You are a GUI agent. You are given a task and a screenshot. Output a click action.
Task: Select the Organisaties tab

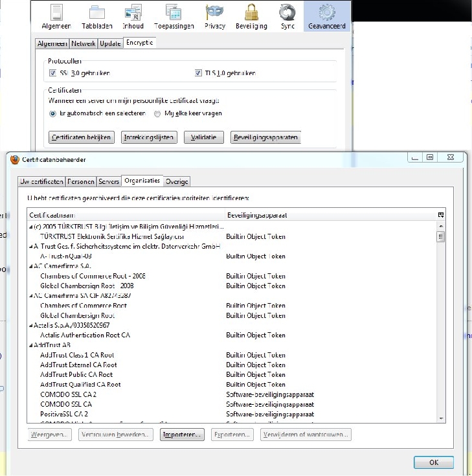click(142, 181)
